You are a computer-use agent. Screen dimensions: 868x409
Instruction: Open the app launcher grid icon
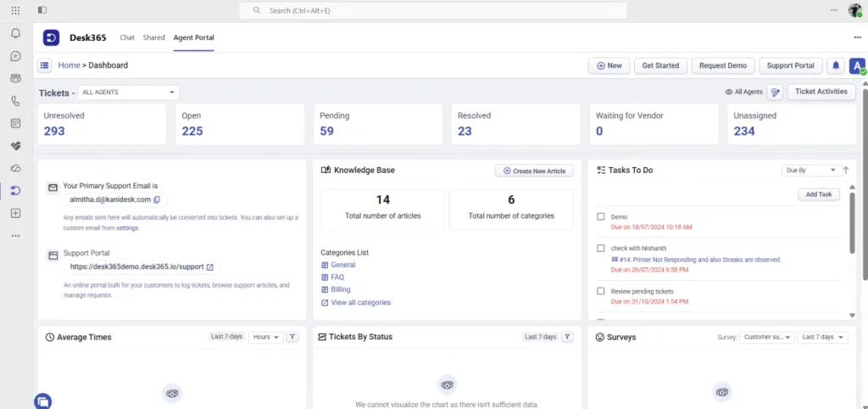tap(15, 10)
